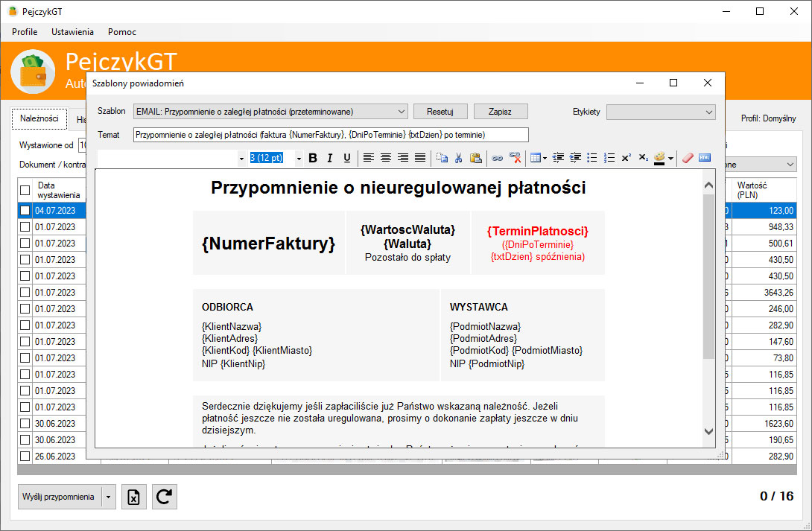Open the Pomoc menu
Image resolution: width=812 pixels, height=531 pixels.
coord(122,32)
